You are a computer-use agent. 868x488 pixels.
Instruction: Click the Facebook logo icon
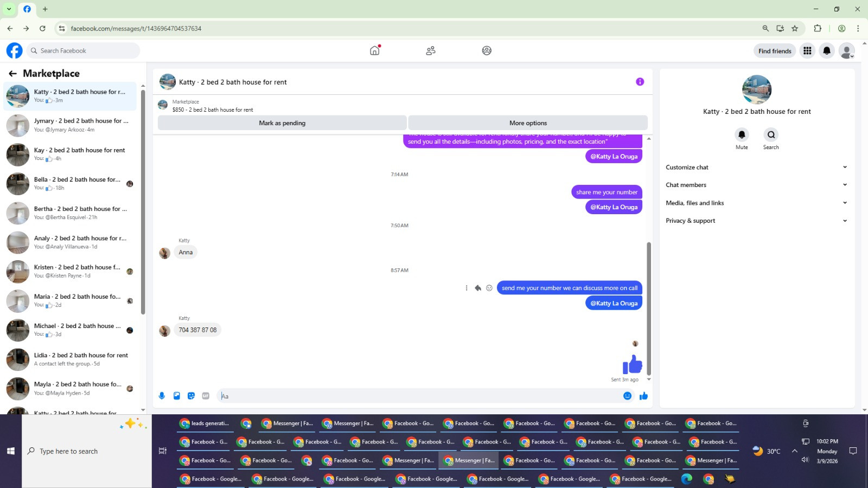click(x=15, y=50)
